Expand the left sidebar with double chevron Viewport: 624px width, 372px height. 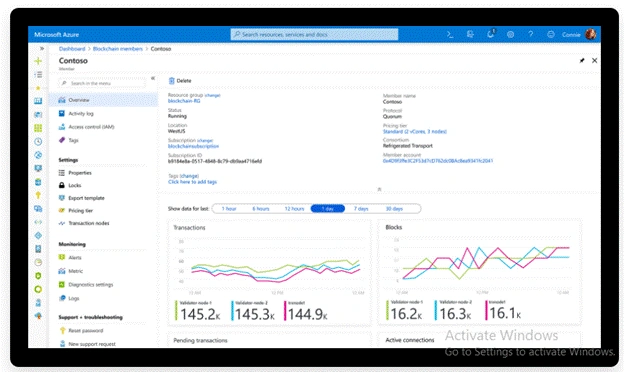[x=42, y=49]
